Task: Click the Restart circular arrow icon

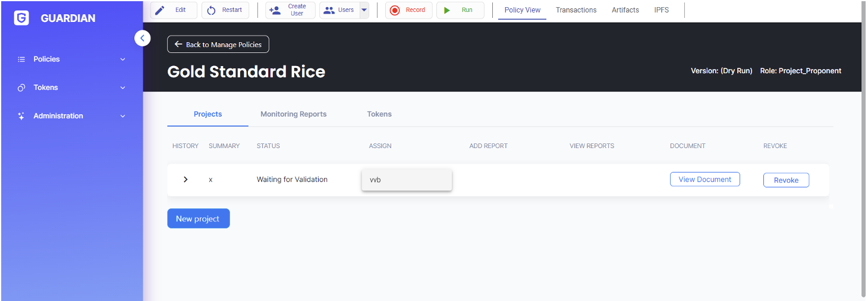Action: pyautogui.click(x=211, y=10)
